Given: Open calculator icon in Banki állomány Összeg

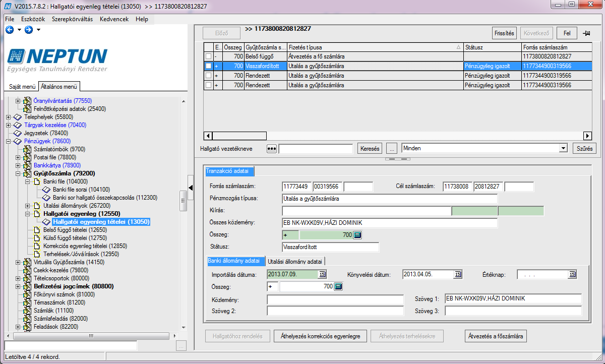Looking at the screenshot, I should tap(338, 286).
